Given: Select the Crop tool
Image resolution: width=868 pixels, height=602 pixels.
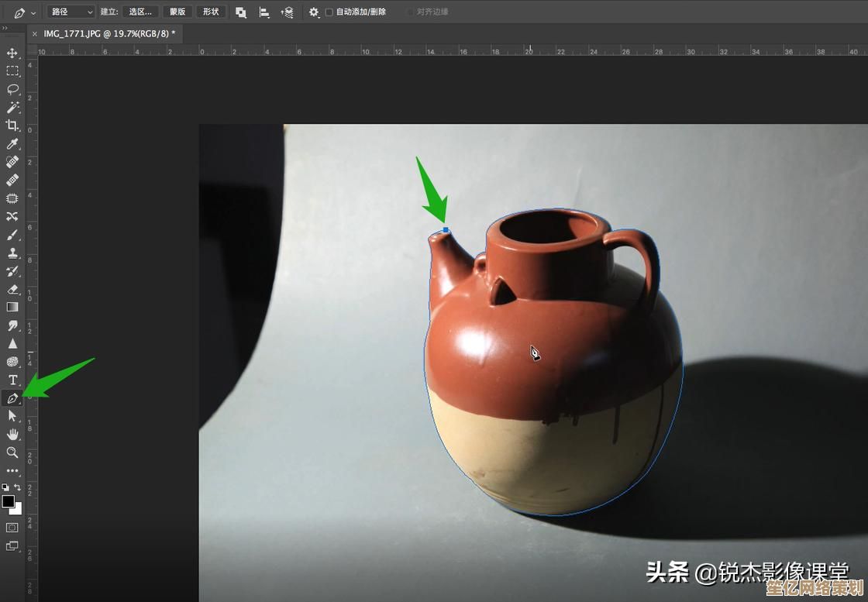Looking at the screenshot, I should [12, 125].
